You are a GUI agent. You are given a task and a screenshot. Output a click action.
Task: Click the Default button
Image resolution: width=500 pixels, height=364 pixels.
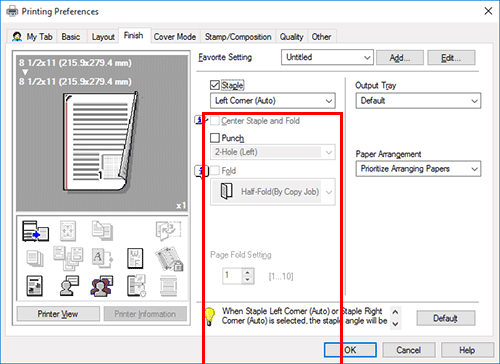pos(446,318)
